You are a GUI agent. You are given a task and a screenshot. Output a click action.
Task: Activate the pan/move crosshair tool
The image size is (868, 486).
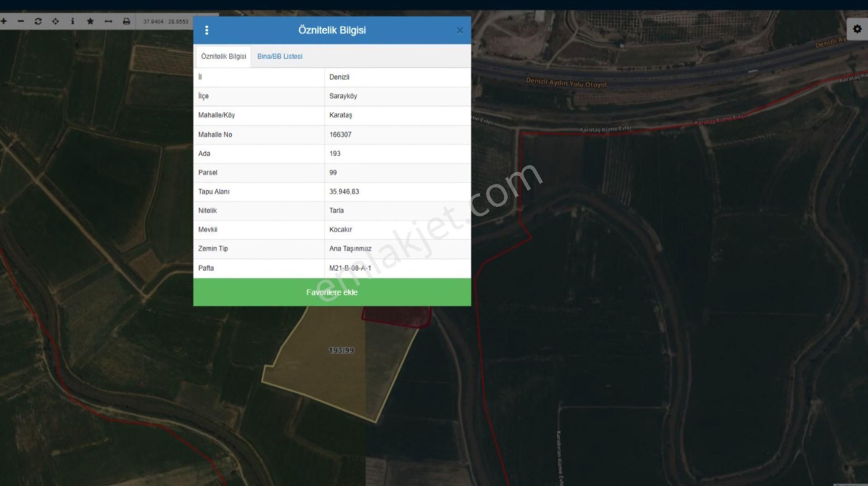[55, 21]
